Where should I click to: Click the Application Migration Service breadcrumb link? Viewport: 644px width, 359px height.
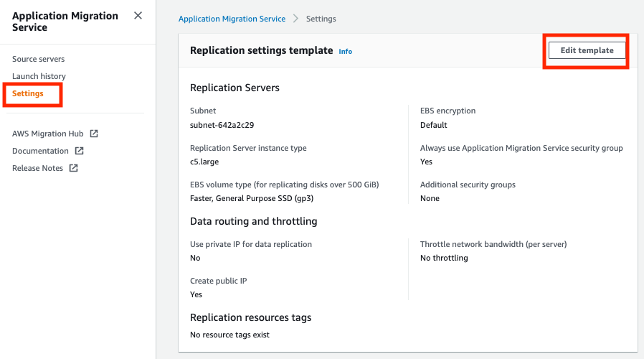[x=232, y=19]
